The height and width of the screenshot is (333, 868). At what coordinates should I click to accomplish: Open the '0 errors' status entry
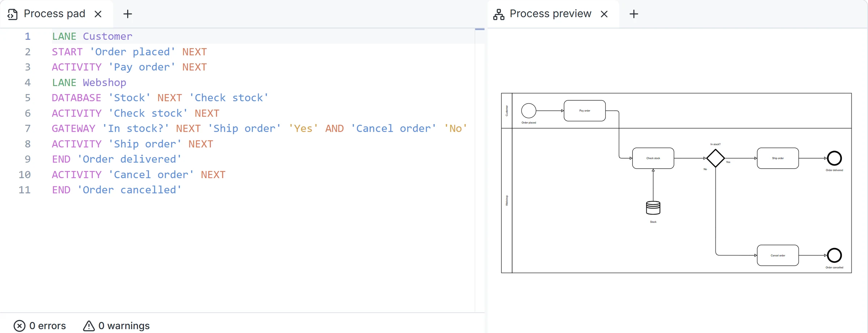click(40, 326)
